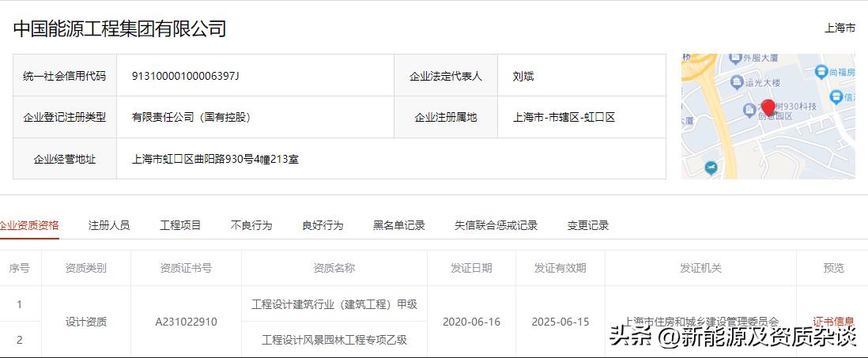Click the 资质名称 column header
The width and height of the screenshot is (868, 358).
334,268
